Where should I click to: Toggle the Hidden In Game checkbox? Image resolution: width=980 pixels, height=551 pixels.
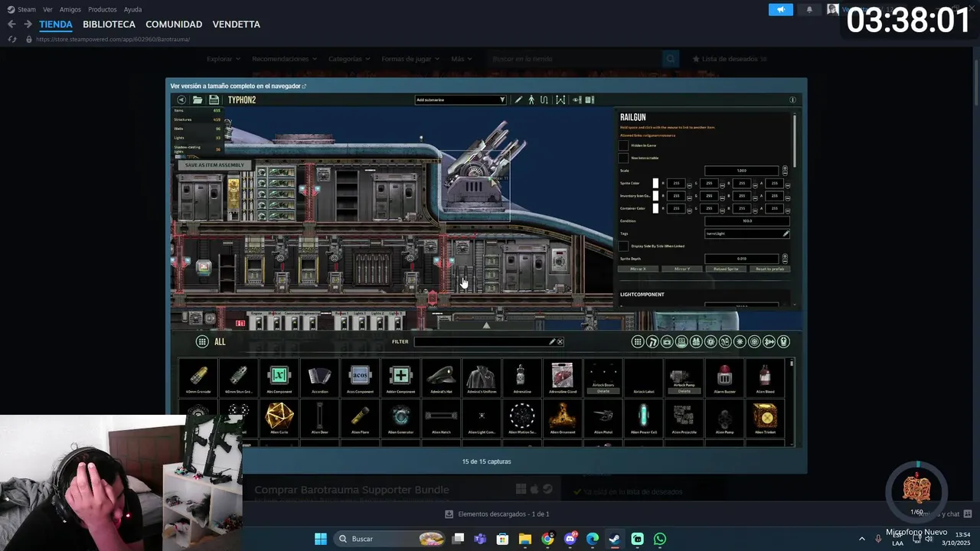pyautogui.click(x=624, y=145)
